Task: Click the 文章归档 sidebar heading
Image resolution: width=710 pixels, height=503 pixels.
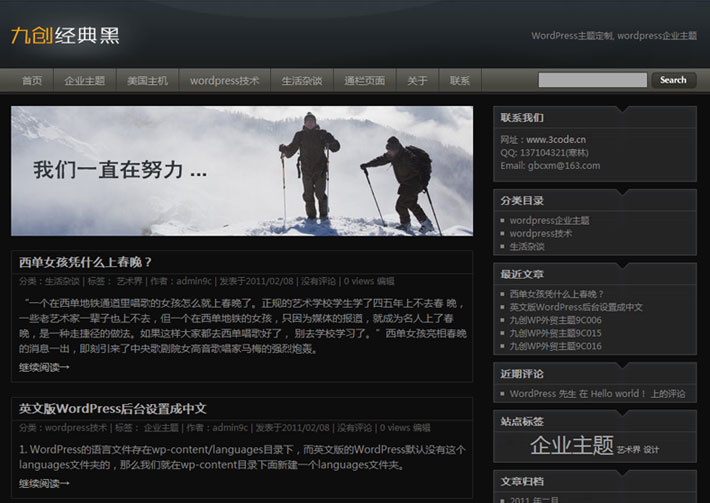Action: (522, 482)
